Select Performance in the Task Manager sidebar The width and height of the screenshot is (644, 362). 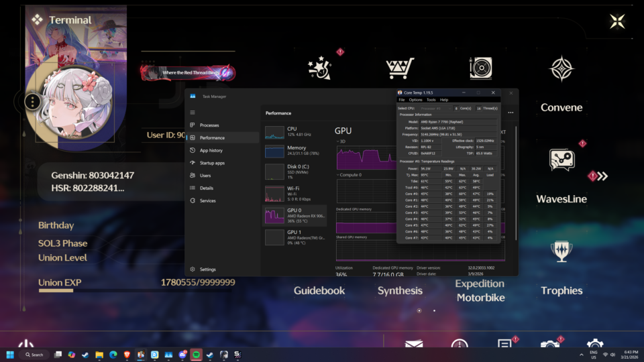(x=223, y=138)
